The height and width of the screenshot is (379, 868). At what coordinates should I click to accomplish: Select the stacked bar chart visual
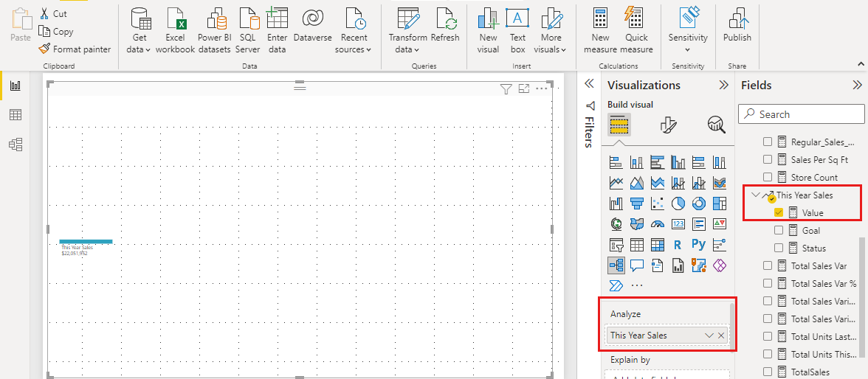click(616, 163)
